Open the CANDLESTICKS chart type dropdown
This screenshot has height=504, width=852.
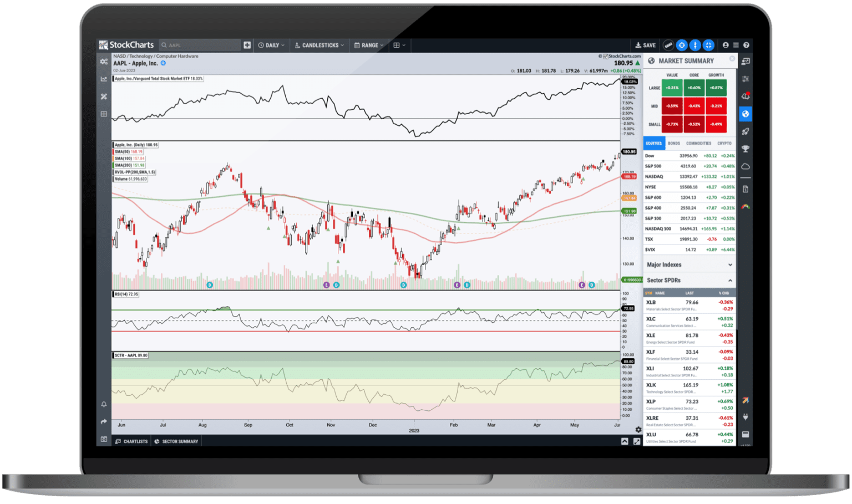click(319, 45)
